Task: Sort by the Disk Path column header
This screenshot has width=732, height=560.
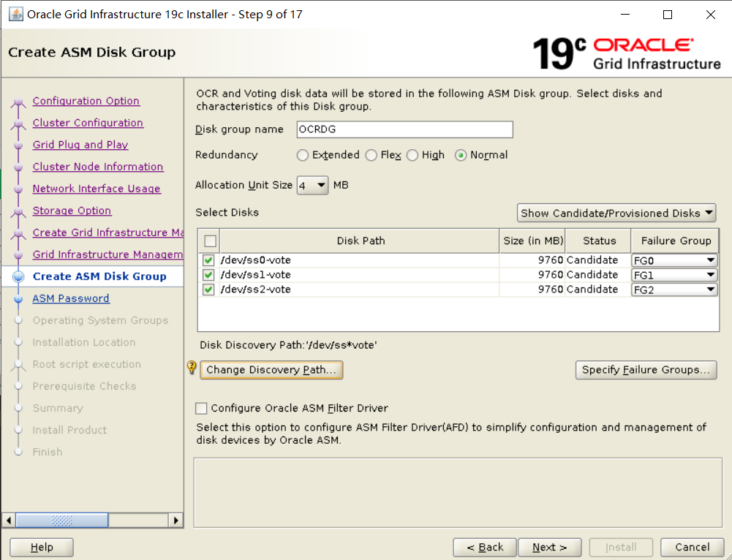Action: (x=360, y=241)
